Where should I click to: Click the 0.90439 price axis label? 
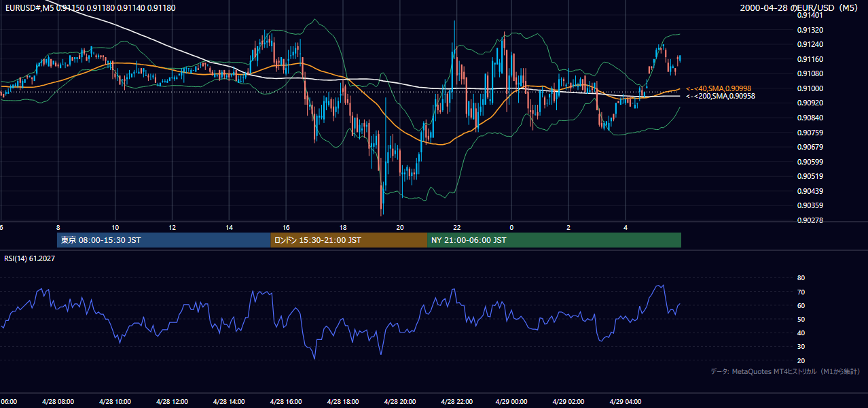[810, 191]
